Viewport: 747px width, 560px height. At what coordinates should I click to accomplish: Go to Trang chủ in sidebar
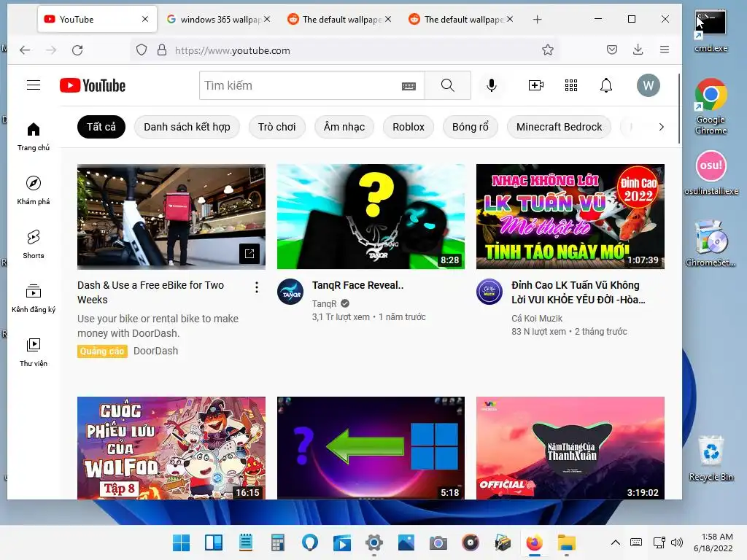(34, 136)
